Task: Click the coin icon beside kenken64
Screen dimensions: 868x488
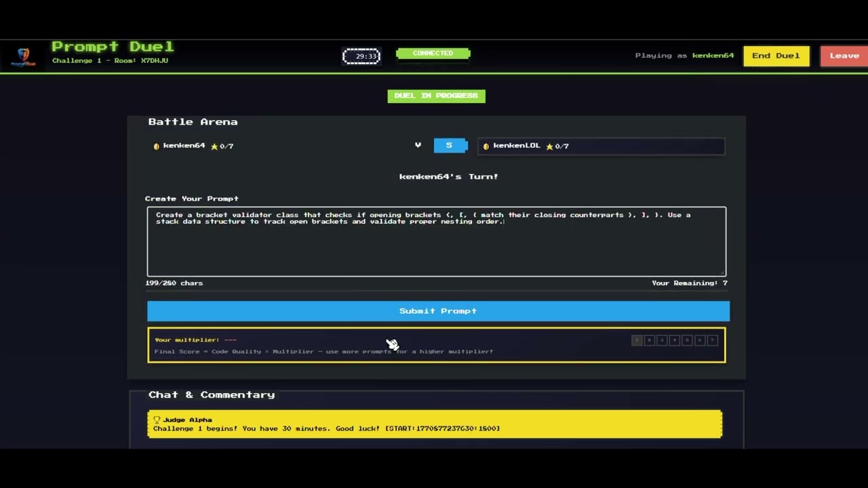Action: (156, 146)
